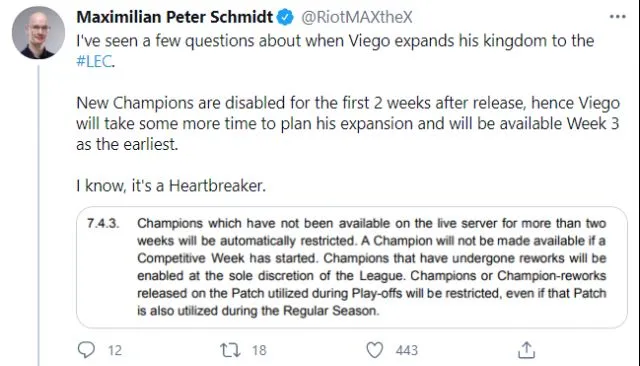Click the first tweet line mentioning Viego's kingdom
This screenshot has height=366, width=640.
pyautogui.click(x=335, y=41)
